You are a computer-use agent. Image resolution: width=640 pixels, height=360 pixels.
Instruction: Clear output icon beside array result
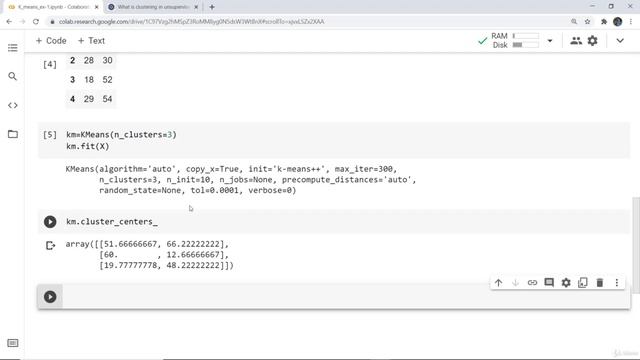tap(50, 245)
